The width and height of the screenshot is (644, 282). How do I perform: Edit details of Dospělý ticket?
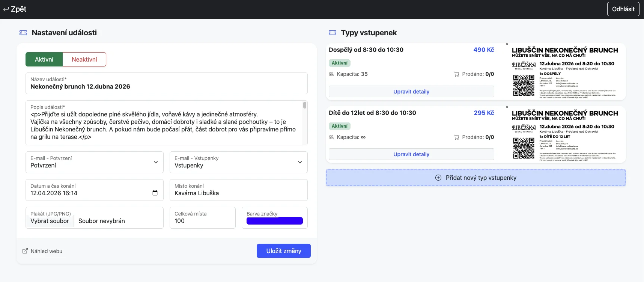(411, 92)
